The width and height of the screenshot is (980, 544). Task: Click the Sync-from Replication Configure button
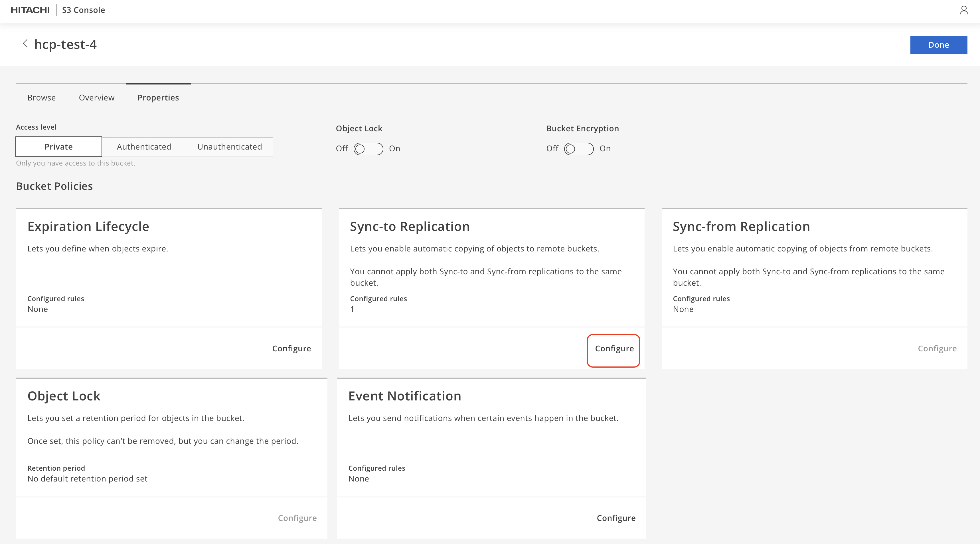click(937, 348)
